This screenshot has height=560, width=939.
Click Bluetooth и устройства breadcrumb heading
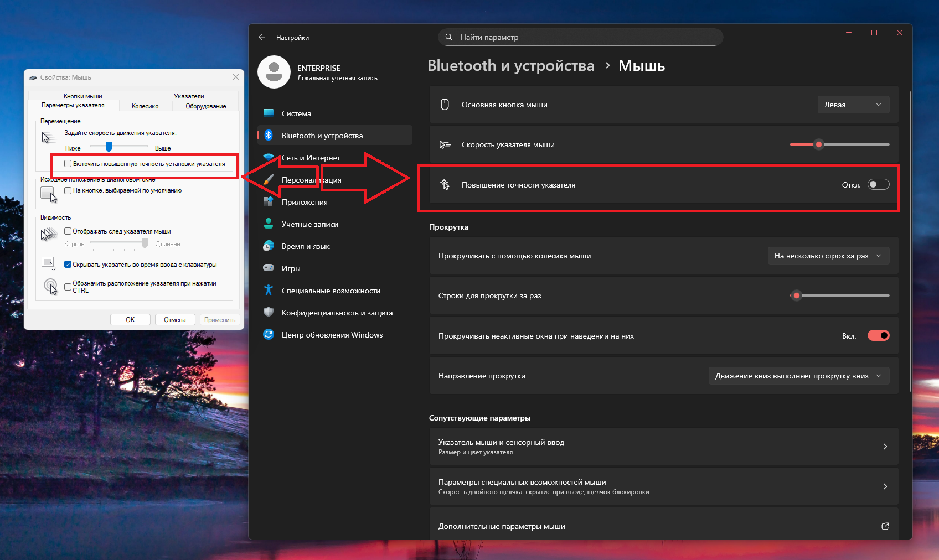510,66
